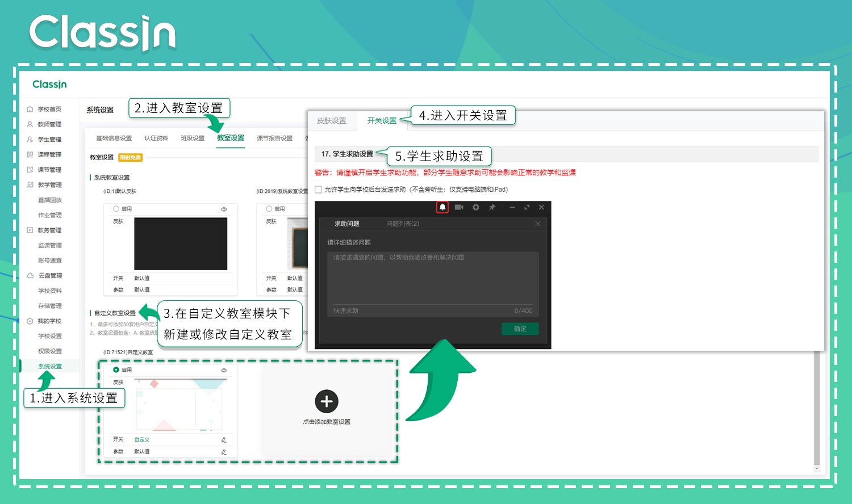Click the orange 限时免费 badge
The width and height of the screenshot is (852, 504).
pos(131,157)
